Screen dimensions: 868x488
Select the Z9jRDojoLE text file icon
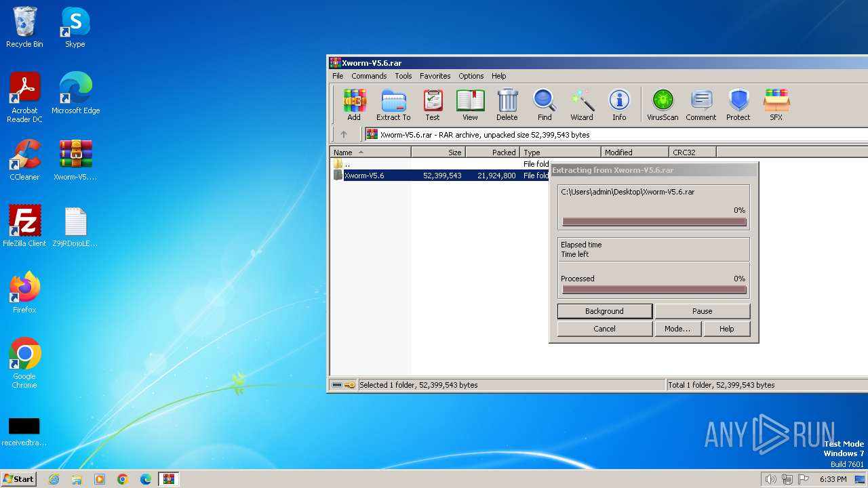tap(75, 226)
